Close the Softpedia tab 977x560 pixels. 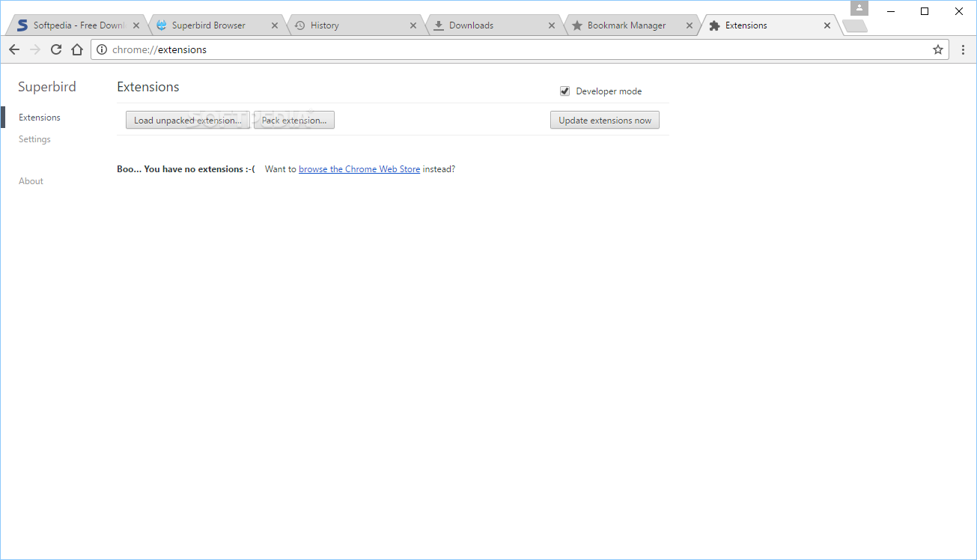point(136,25)
